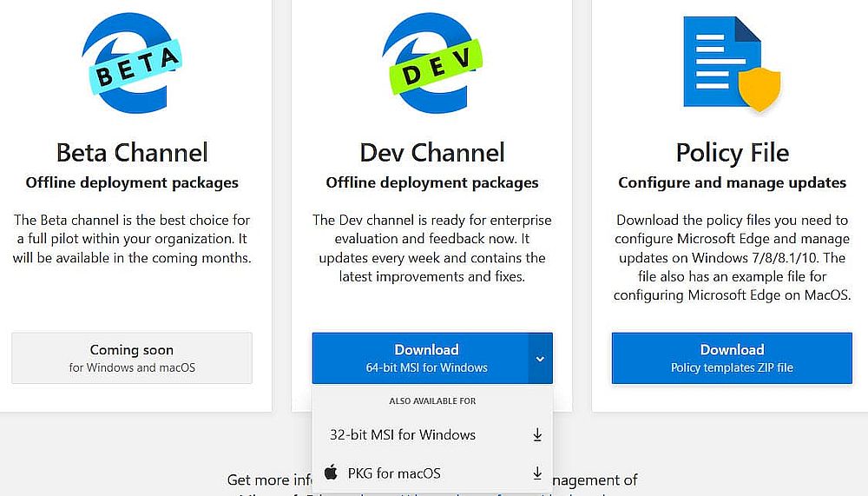The image size is (868, 496).
Task: Download the 64-bit MSI for Windows
Action: tap(420, 358)
